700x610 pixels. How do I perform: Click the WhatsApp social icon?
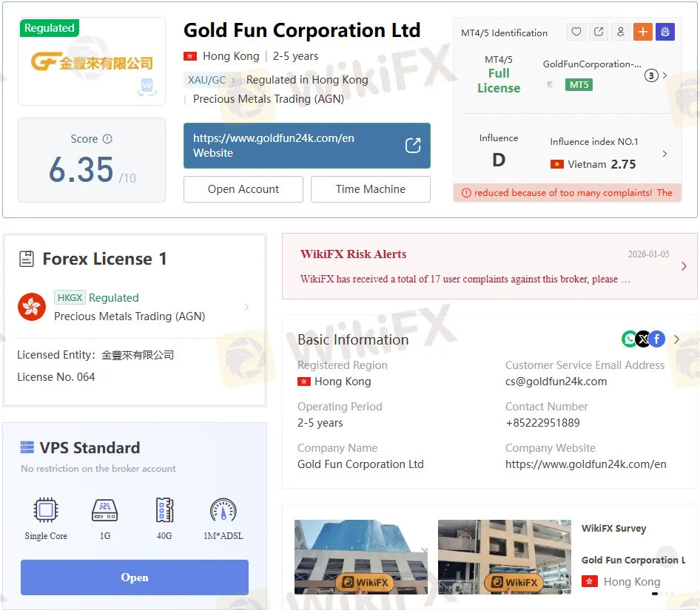coord(629,339)
